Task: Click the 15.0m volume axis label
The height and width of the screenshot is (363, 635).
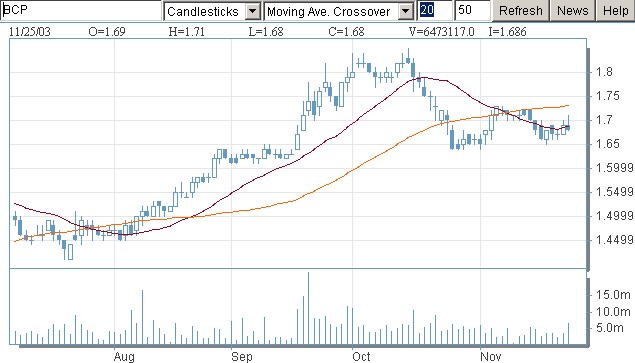Action: (613, 295)
